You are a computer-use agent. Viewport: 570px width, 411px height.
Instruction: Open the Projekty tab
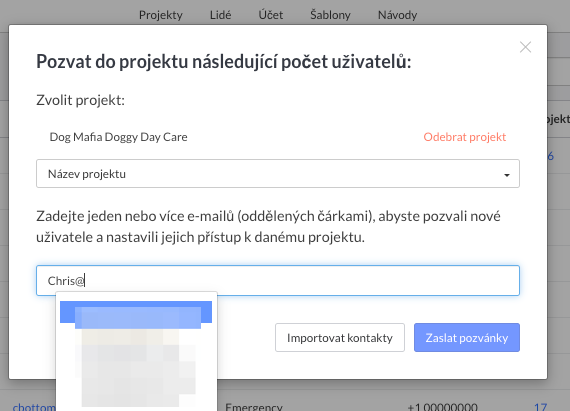pyautogui.click(x=161, y=15)
